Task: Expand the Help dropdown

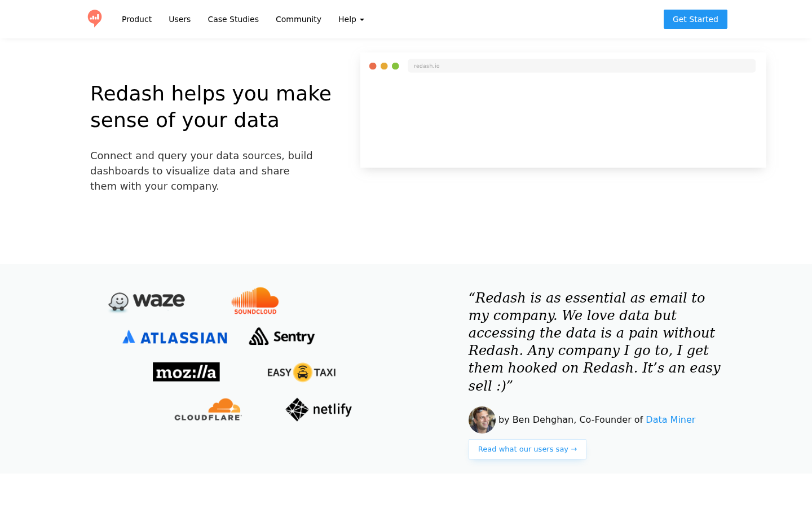Action: [x=351, y=19]
